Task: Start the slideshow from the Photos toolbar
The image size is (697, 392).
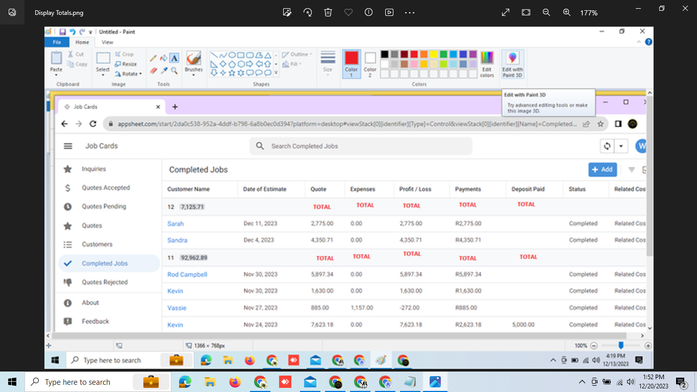Action: tap(389, 12)
